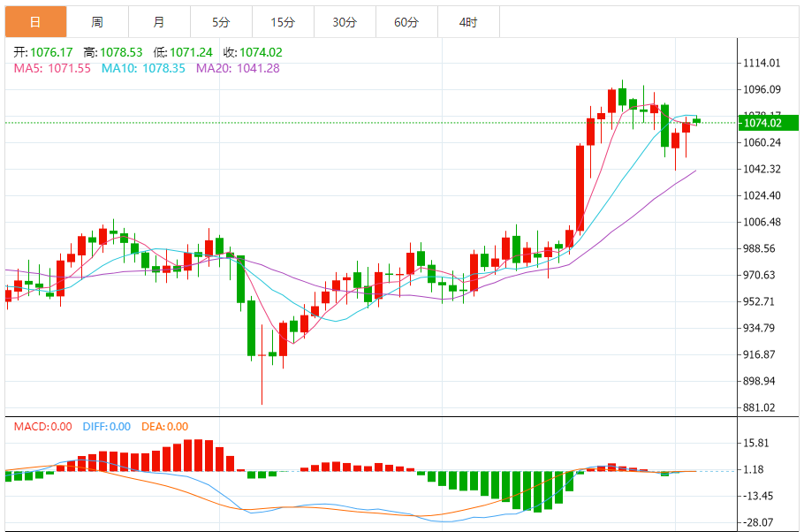
Task: Click the DIFF:0.00 indicator label
Action: (107, 426)
